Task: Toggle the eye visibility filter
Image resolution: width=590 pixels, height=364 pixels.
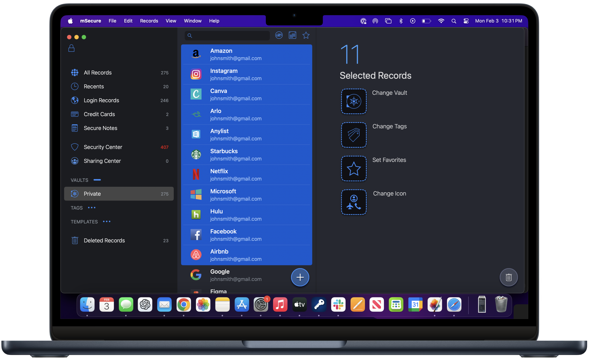Action: pyautogui.click(x=279, y=35)
